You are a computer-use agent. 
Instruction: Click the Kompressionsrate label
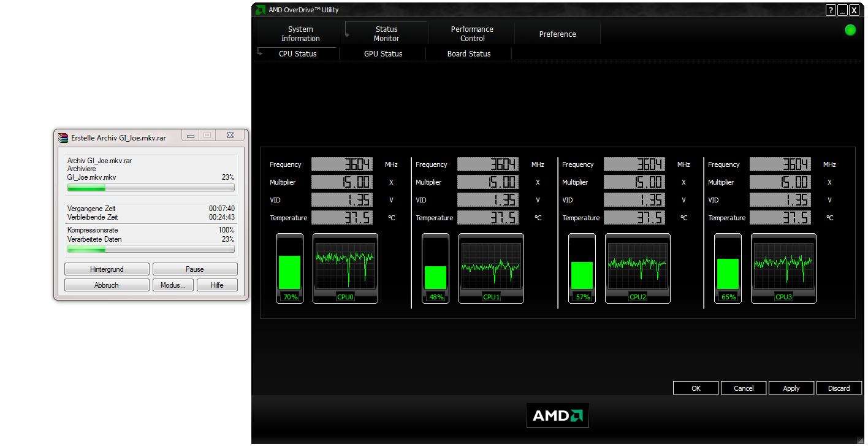pos(93,230)
